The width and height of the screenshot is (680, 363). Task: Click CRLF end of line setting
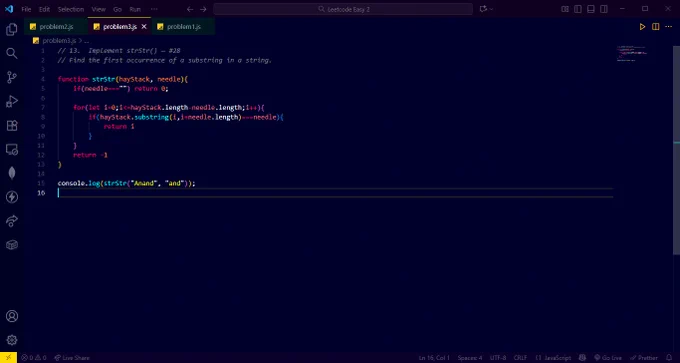click(520, 358)
